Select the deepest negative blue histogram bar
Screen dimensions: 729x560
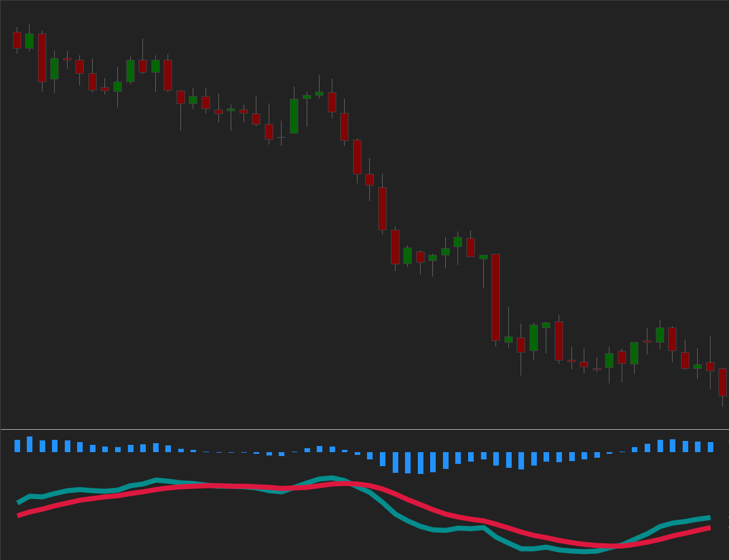coord(421,463)
